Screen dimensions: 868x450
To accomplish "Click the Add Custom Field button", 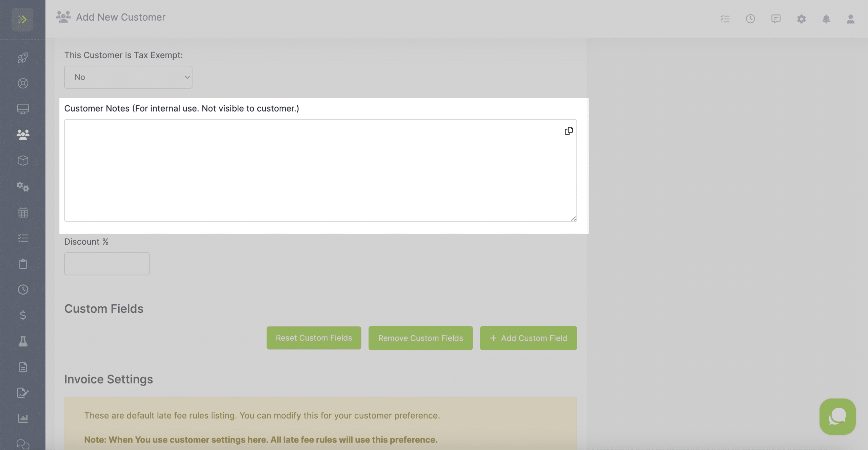I will point(528,338).
